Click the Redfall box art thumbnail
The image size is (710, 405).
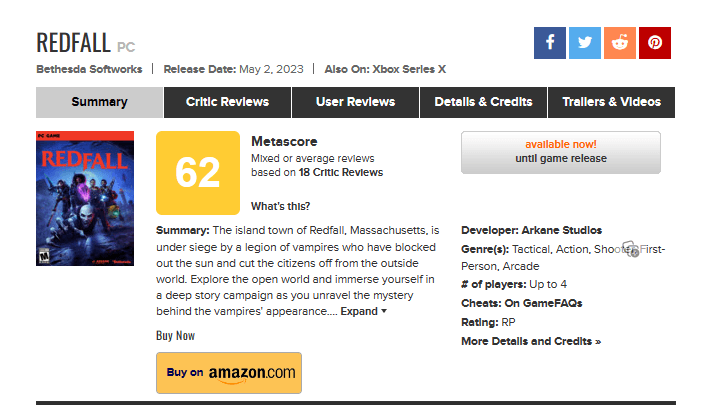tap(70, 198)
